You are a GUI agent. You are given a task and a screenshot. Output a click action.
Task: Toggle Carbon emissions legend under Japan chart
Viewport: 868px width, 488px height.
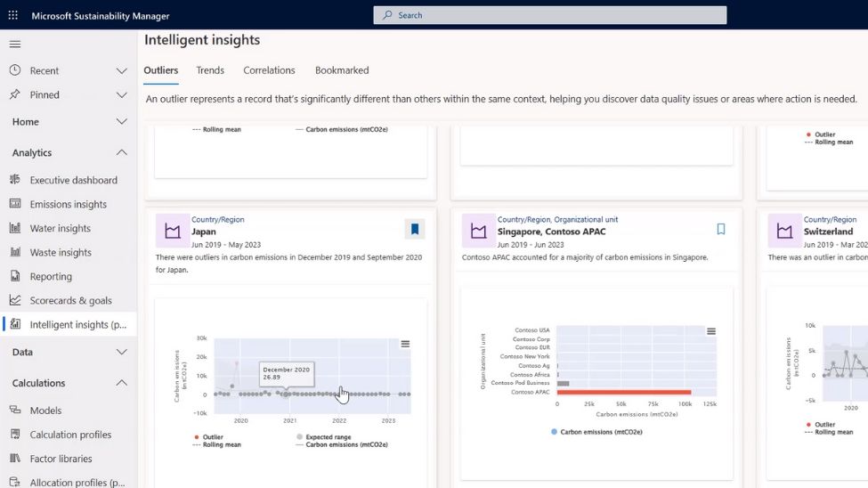pyautogui.click(x=342, y=444)
